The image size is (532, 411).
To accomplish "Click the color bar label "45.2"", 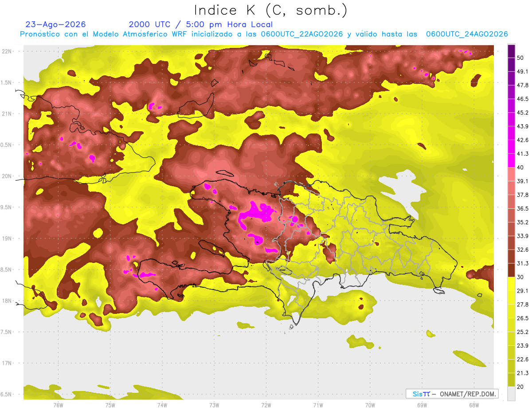I will point(523,113).
